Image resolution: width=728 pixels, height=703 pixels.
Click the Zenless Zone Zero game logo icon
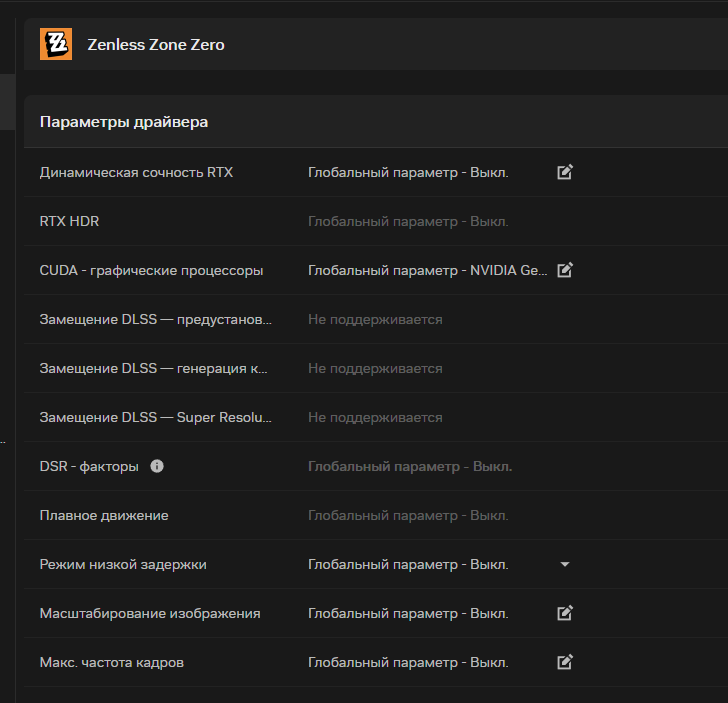pyautogui.click(x=56, y=44)
